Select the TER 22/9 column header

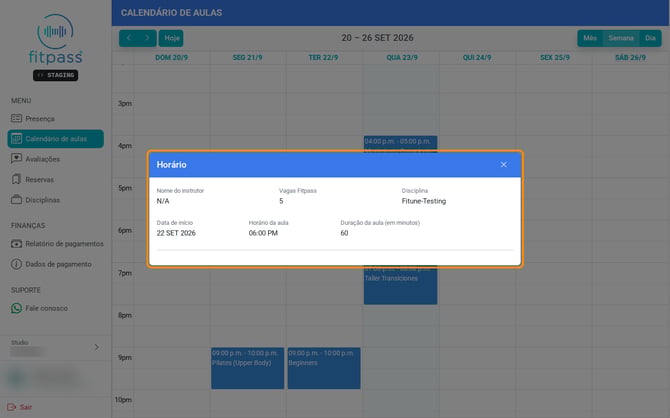[x=323, y=58]
